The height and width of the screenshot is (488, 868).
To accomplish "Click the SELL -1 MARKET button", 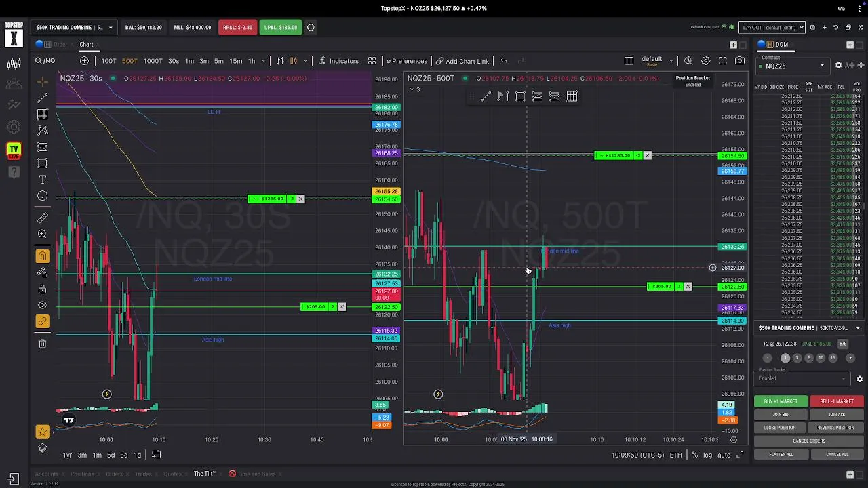I will click(836, 401).
